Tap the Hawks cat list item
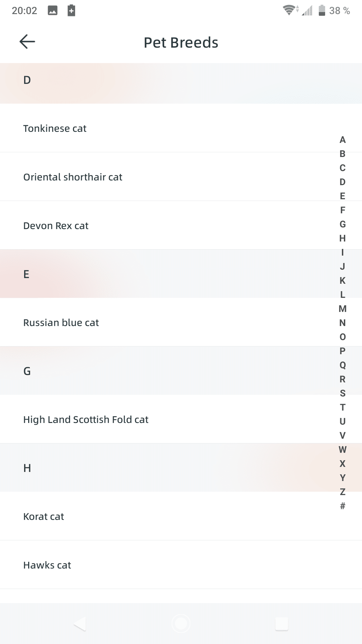 47,565
